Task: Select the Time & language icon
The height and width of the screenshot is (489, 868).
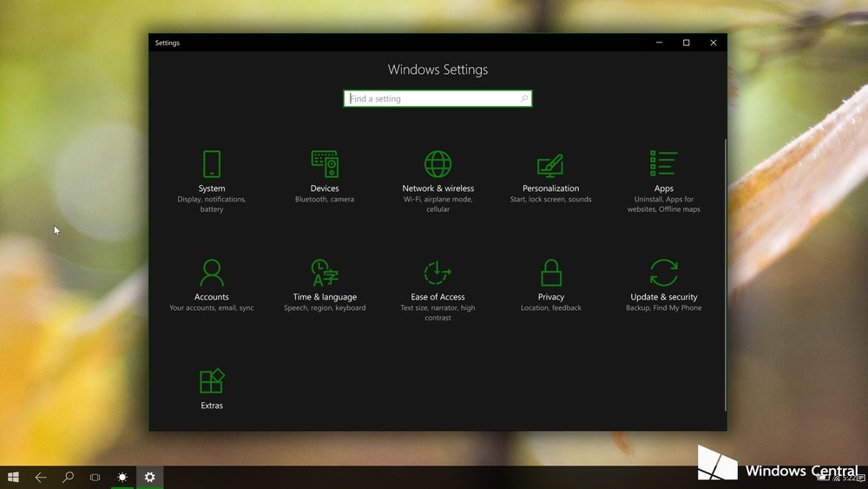Action: (x=325, y=273)
